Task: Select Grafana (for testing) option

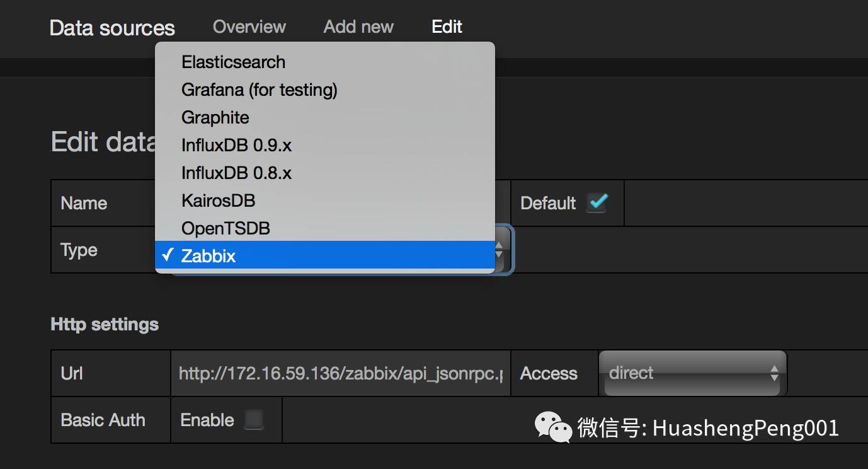Action: pos(259,90)
